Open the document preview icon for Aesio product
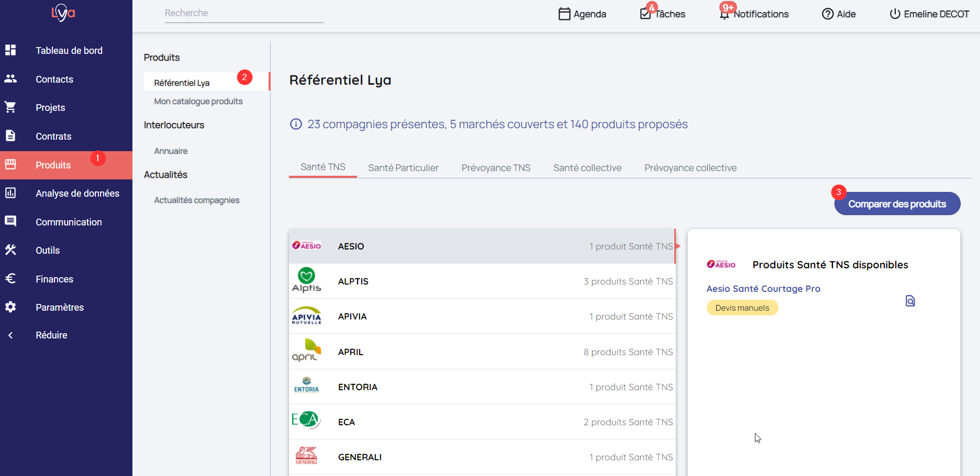980x476 pixels. pyautogui.click(x=910, y=301)
